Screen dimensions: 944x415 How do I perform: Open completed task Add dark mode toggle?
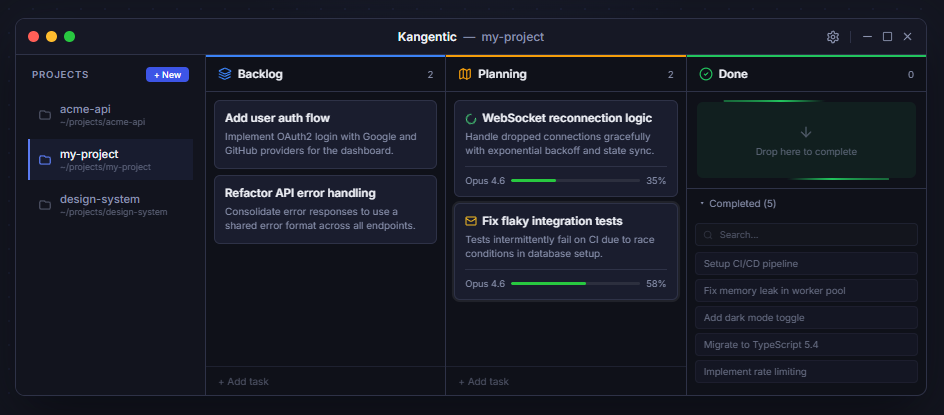tap(806, 317)
